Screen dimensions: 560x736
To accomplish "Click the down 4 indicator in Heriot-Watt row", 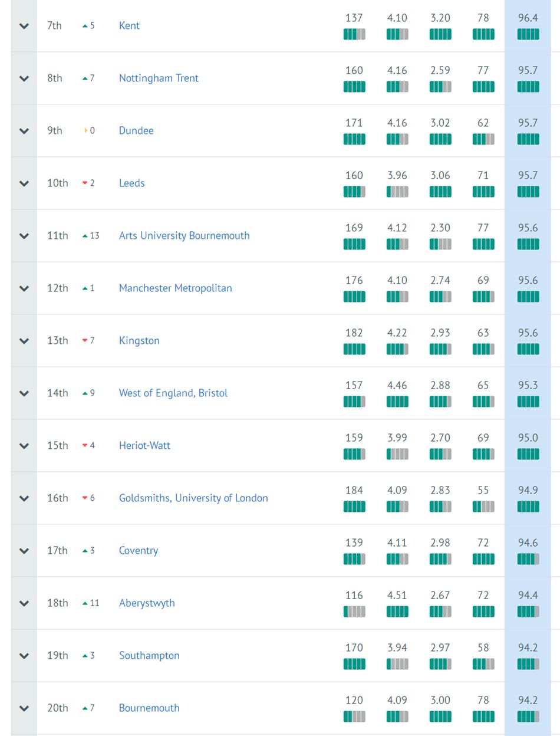I will (88, 446).
